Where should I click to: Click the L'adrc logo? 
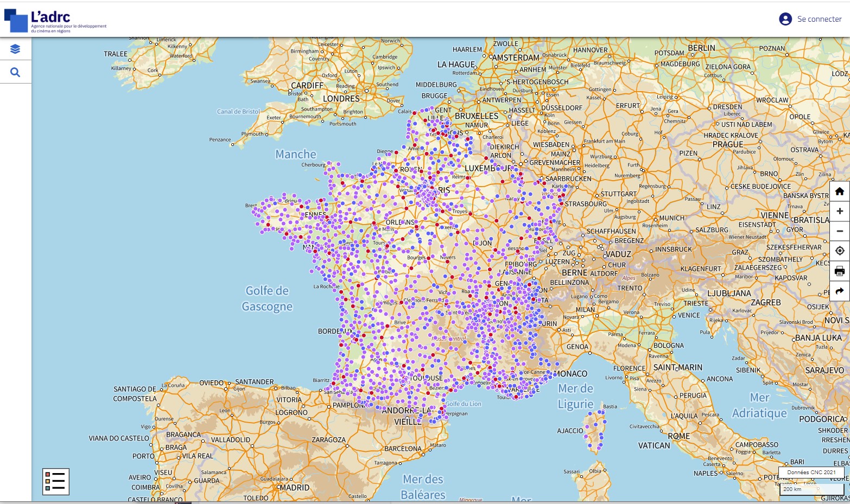click(55, 21)
